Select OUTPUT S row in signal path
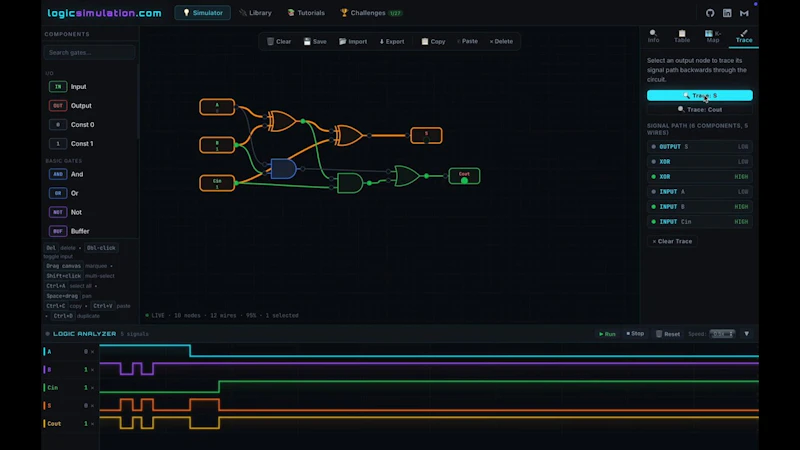800x450 pixels. 699,146
